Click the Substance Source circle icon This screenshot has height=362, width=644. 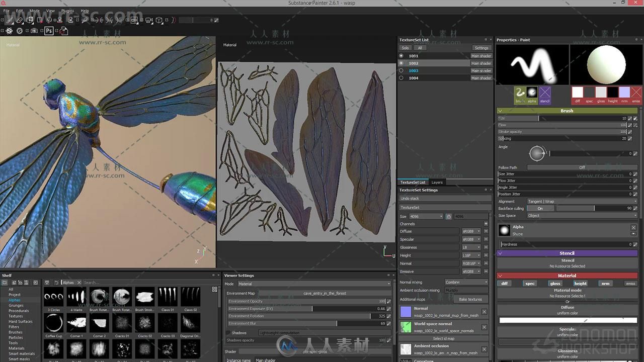tap(20, 31)
